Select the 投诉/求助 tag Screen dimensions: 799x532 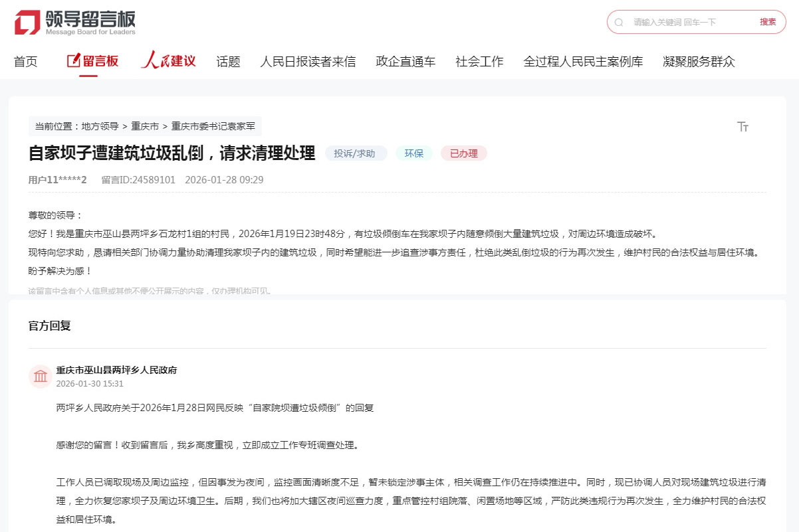point(356,153)
